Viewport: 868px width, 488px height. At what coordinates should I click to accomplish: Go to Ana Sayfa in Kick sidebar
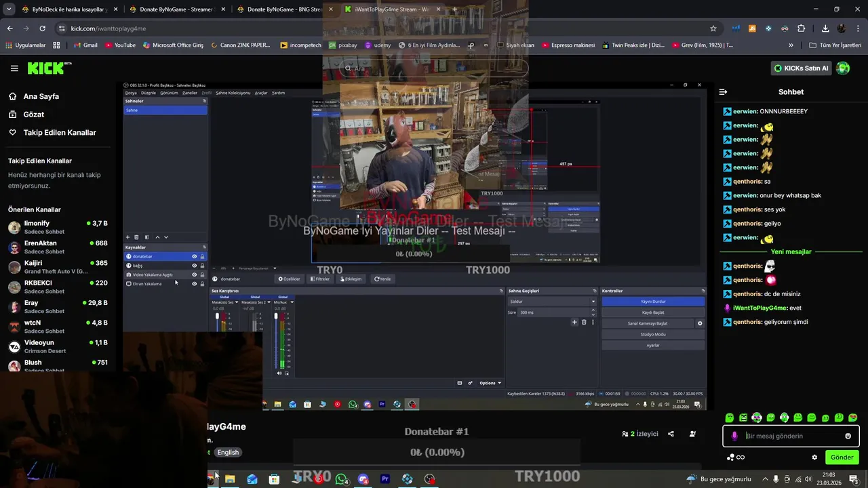click(41, 96)
